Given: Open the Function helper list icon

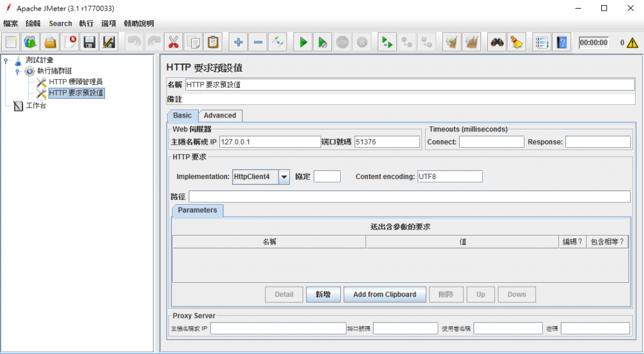Looking at the screenshot, I should click(542, 42).
